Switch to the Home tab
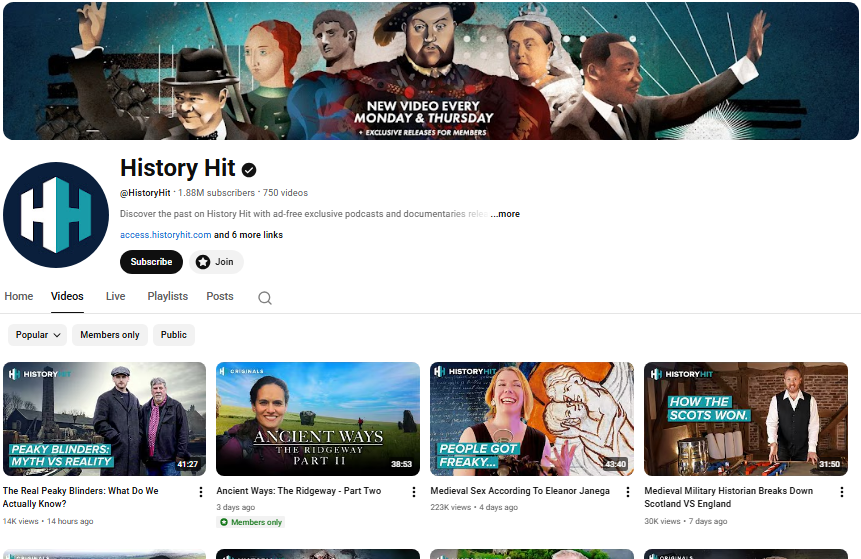 coord(19,297)
